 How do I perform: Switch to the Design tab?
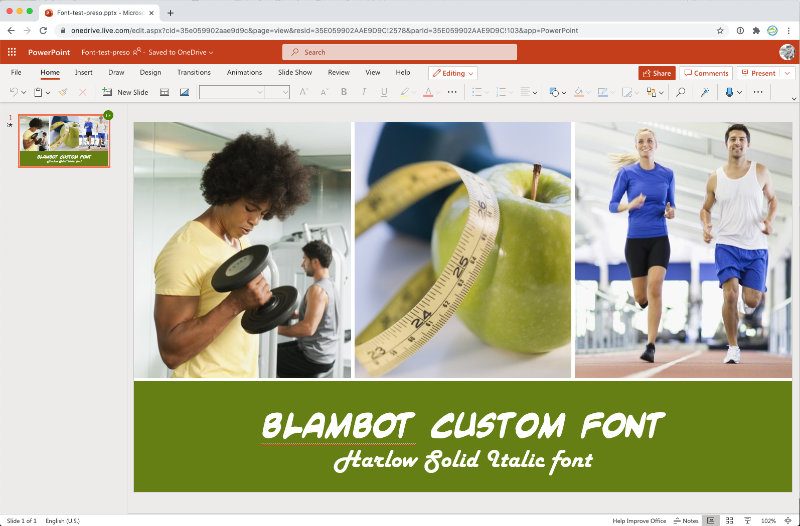(x=151, y=72)
